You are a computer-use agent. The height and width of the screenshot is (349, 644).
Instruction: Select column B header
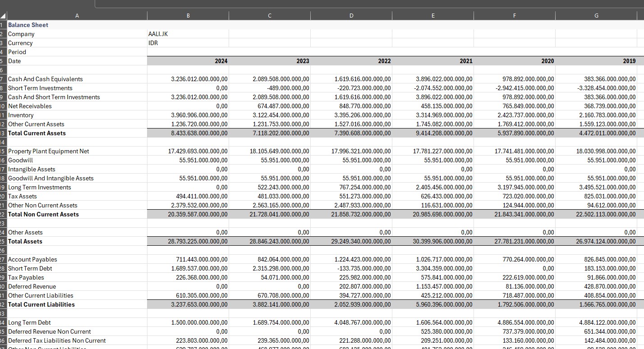(x=188, y=16)
